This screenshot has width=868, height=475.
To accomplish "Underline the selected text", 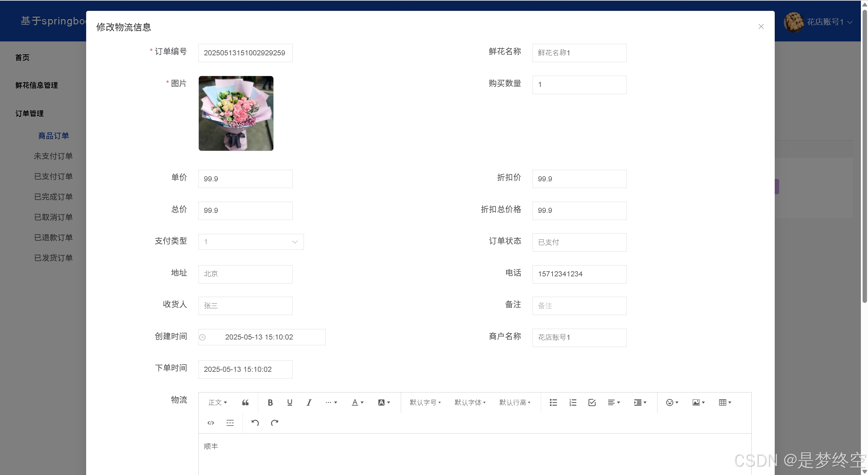I will pos(289,402).
